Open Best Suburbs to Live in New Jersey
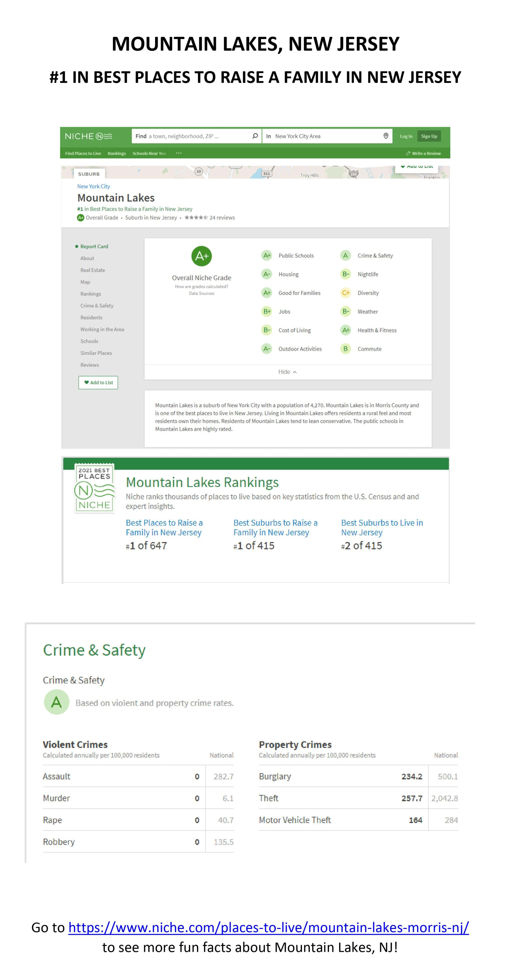The image size is (511, 980). [382, 527]
